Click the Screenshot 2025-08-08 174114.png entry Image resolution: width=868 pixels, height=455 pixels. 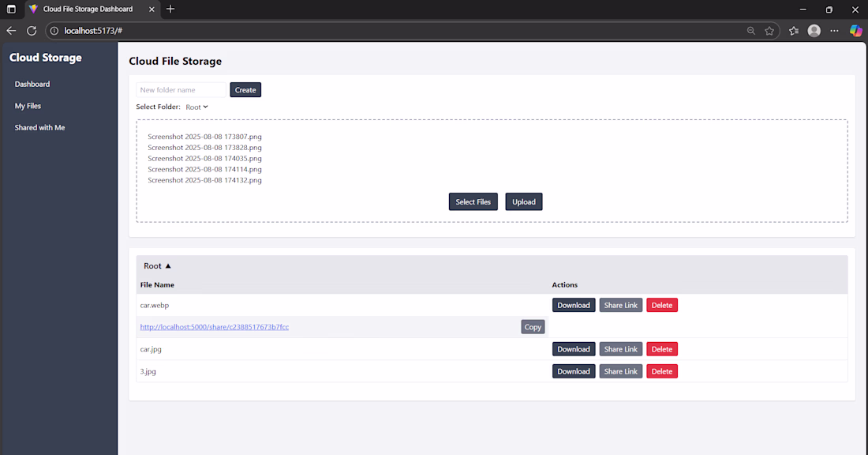pos(204,169)
